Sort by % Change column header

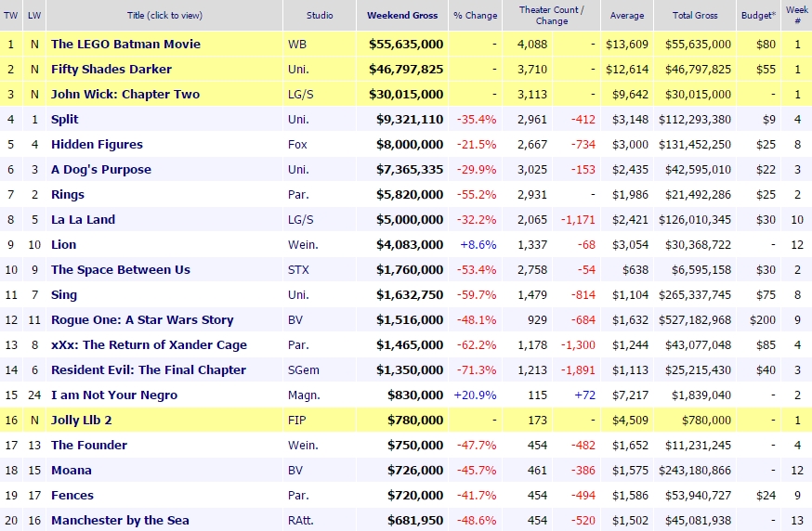tap(476, 16)
